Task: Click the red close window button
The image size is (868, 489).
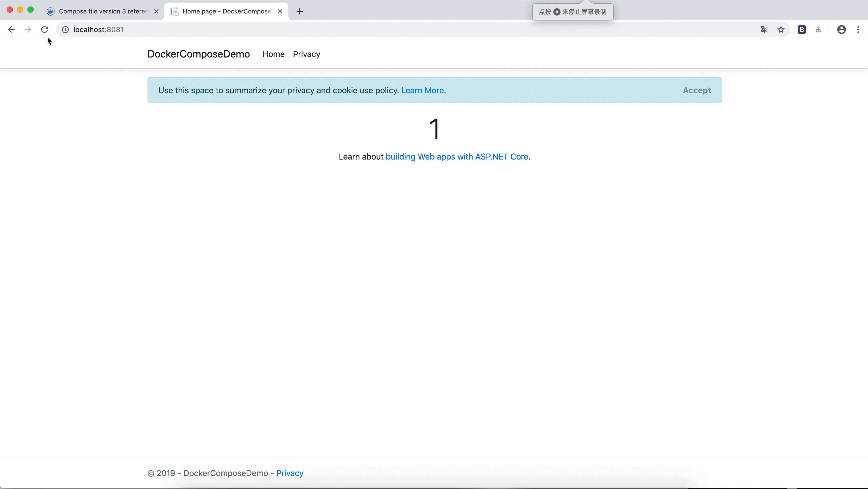Action: [10, 10]
